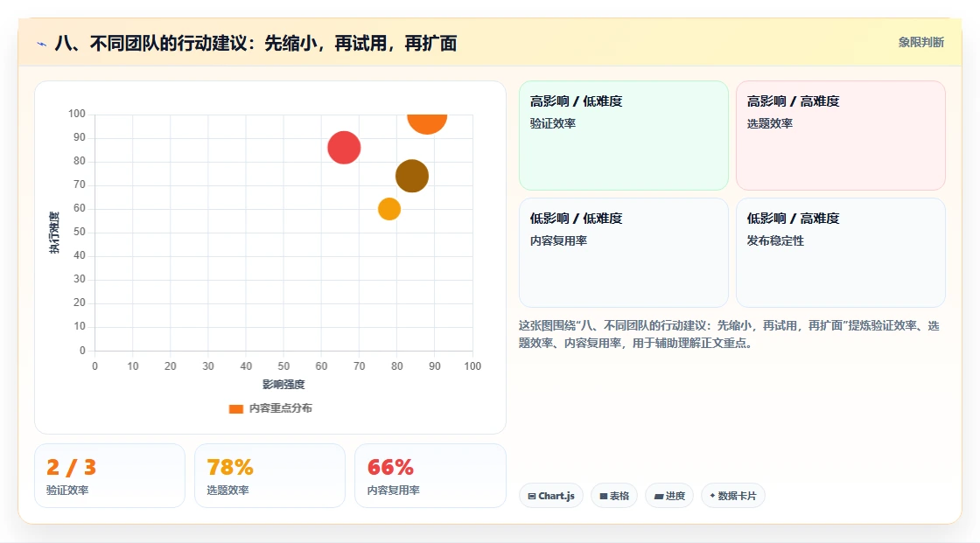
Task: Click the 象限判断 label in the header
Action: point(920,43)
